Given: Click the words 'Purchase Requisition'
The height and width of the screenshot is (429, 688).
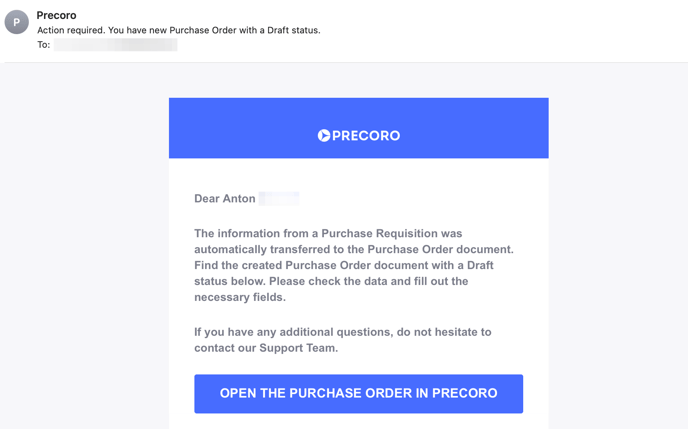Looking at the screenshot, I should coord(380,233).
